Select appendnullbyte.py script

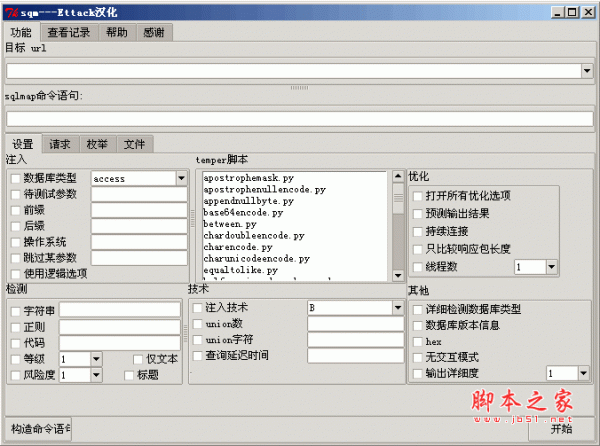click(x=249, y=201)
